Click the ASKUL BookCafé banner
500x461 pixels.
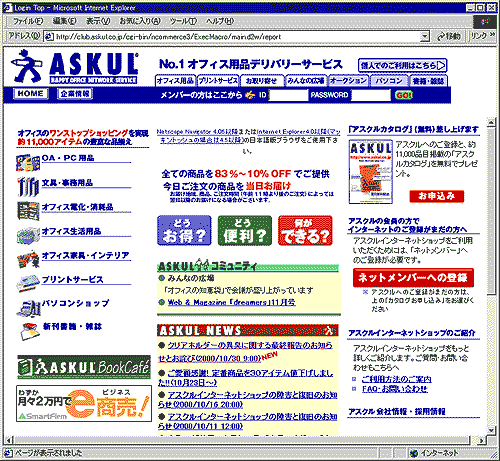click(84, 367)
